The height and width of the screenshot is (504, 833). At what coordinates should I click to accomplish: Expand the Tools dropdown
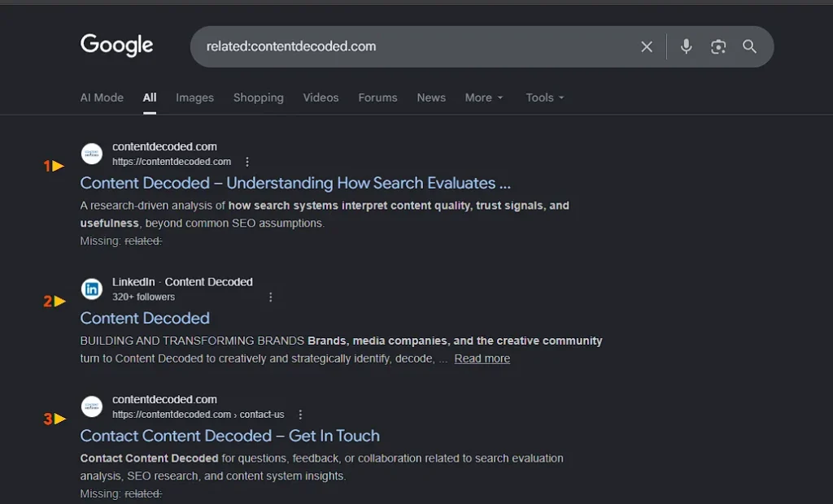[x=545, y=98]
